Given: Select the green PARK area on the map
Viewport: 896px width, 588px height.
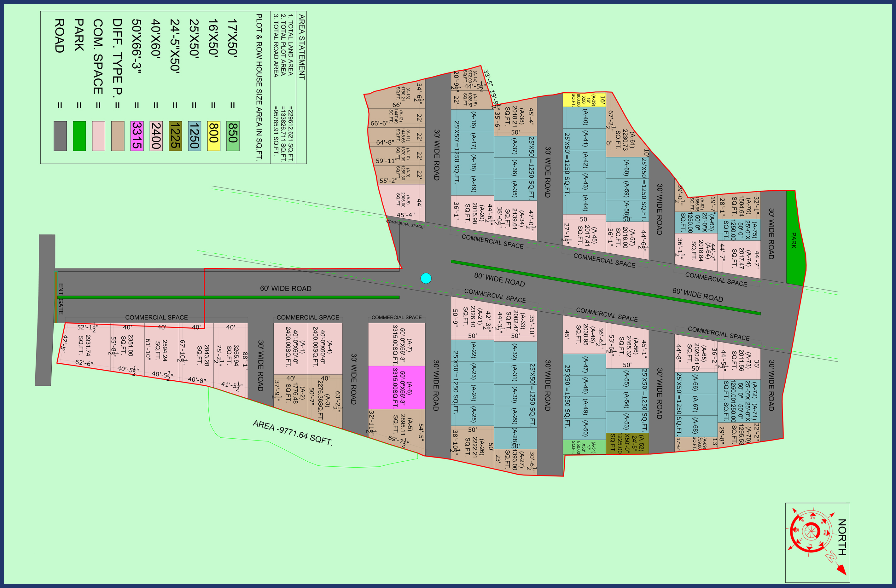Looking at the screenshot, I should point(795,241).
